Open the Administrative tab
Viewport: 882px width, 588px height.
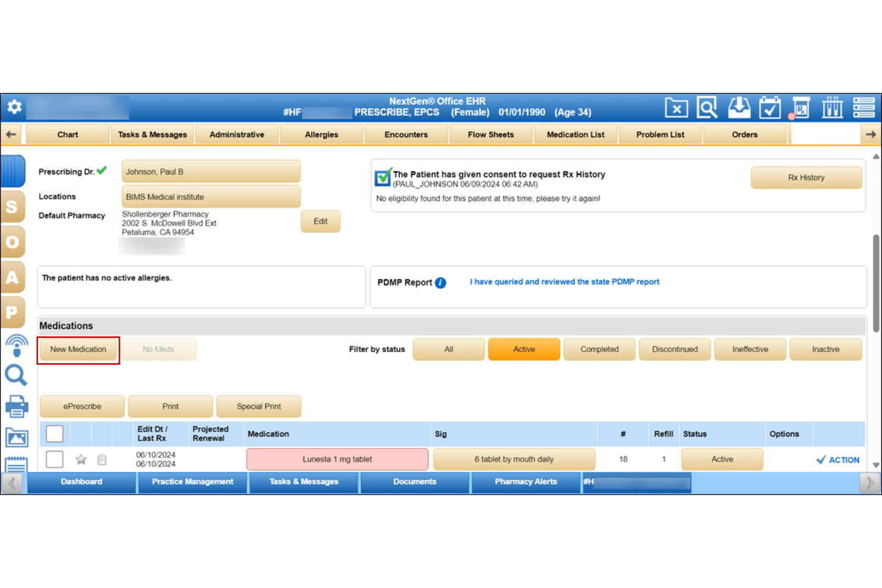(237, 135)
